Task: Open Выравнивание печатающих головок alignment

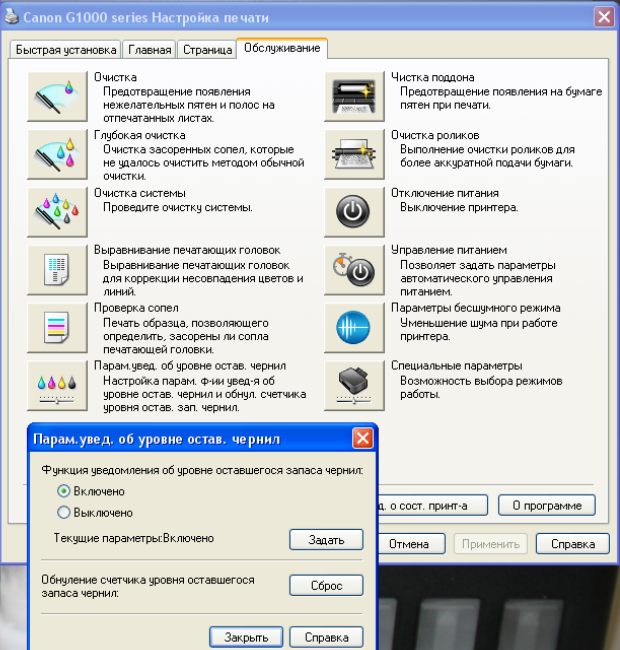Action: pos(57,270)
